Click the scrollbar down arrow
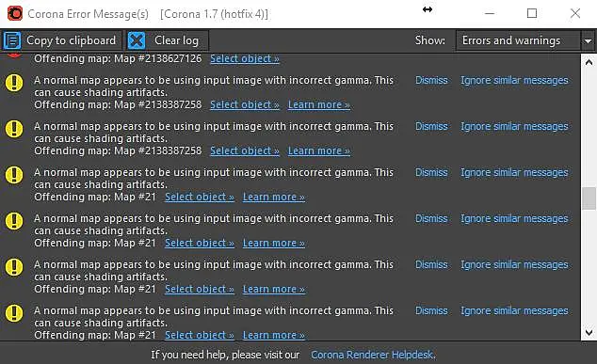Image resolution: width=597 pixels, height=364 pixels. pos(589,333)
